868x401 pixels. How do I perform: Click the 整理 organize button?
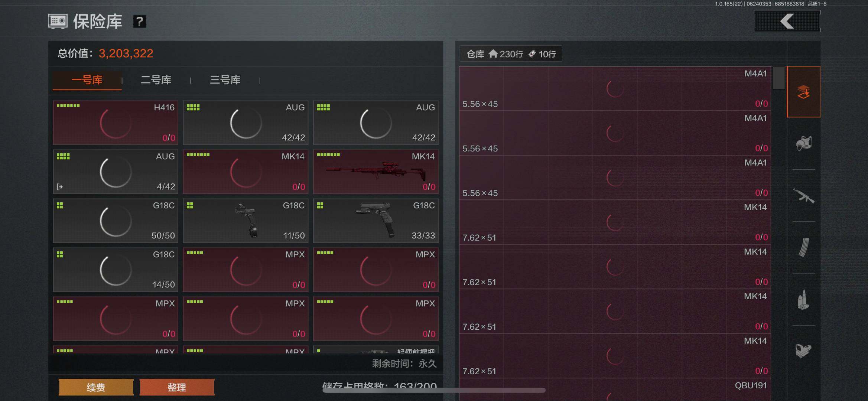[177, 387]
